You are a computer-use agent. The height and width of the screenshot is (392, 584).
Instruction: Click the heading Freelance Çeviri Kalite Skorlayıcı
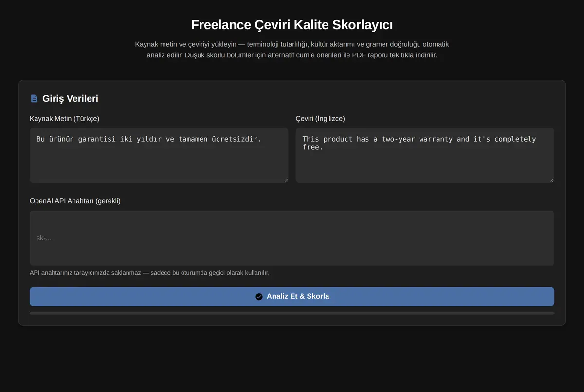coord(292,25)
